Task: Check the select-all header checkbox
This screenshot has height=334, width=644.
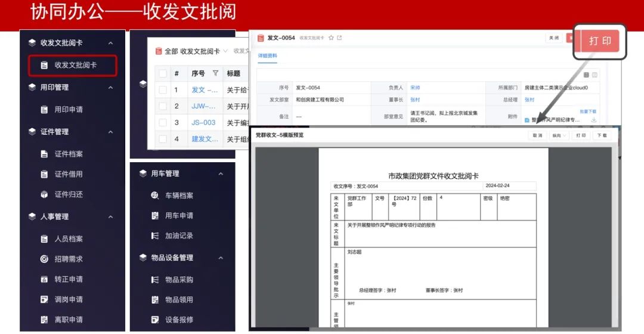Action: 163,73
